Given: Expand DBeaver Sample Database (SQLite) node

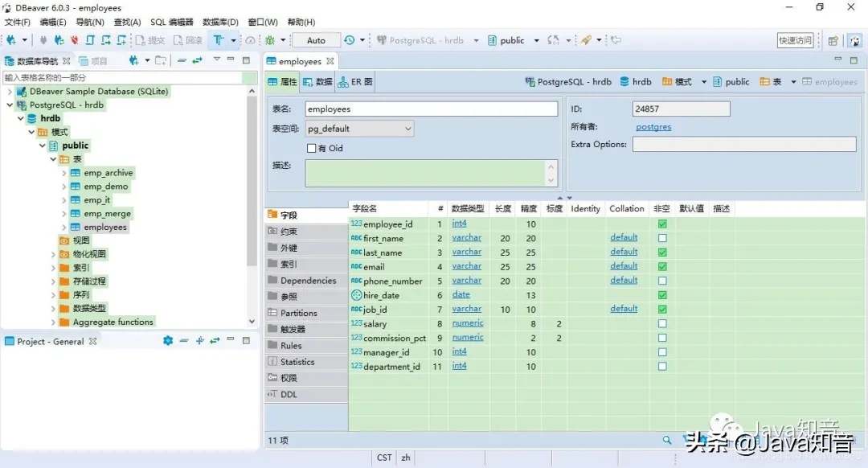Looking at the screenshot, I should click(10, 92).
